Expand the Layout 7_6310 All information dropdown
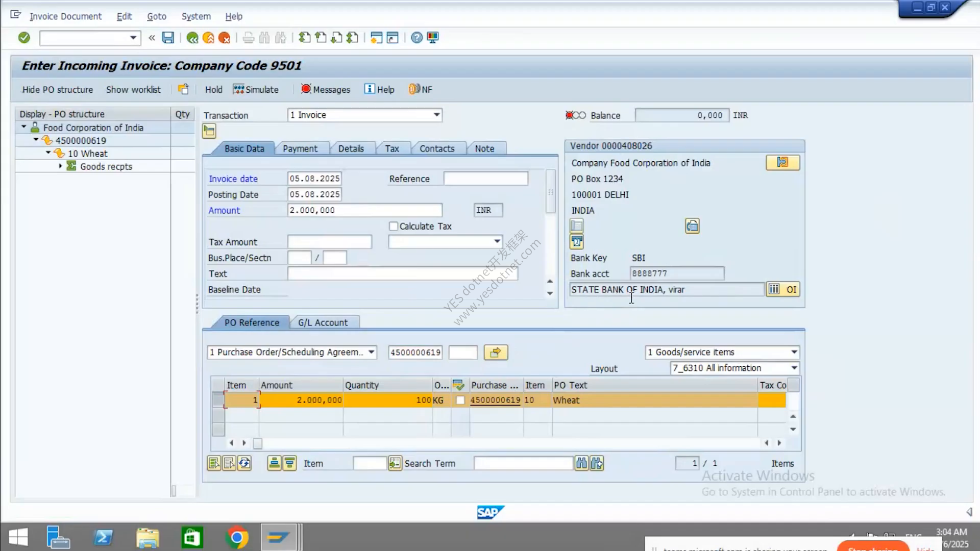 tap(794, 368)
